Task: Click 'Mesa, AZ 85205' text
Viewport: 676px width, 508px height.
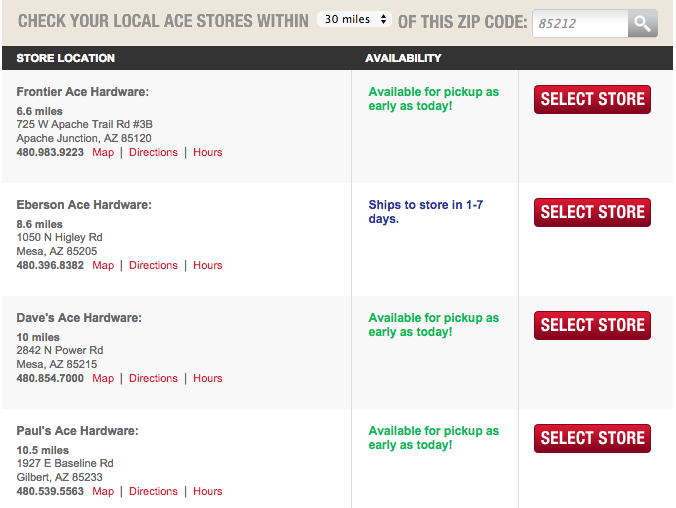Action: pyautogui.click(x=57, y=251)
